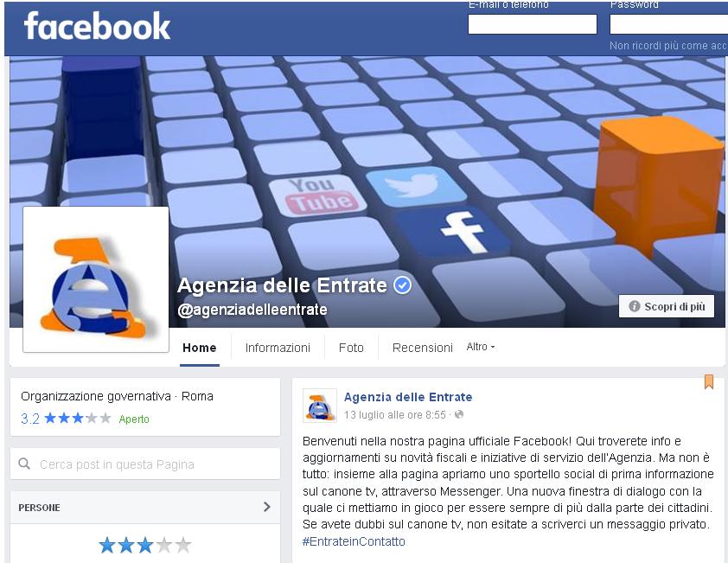Viewport: 728px width, 563px height.
Task: Click the blue verified badge icon
Action: 402,285
